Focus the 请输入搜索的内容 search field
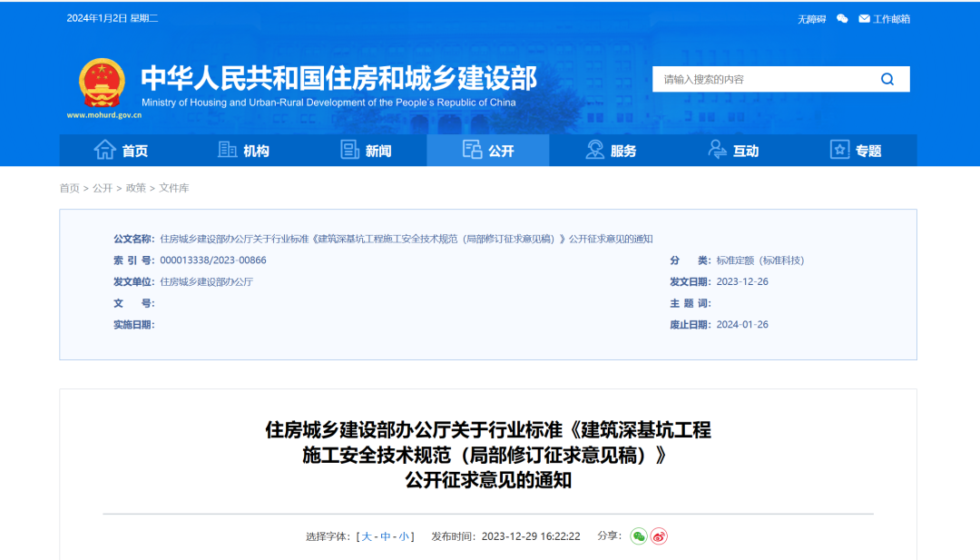This screenshot has height=560, width=980. pyautogui.click(x=762, y=79)
